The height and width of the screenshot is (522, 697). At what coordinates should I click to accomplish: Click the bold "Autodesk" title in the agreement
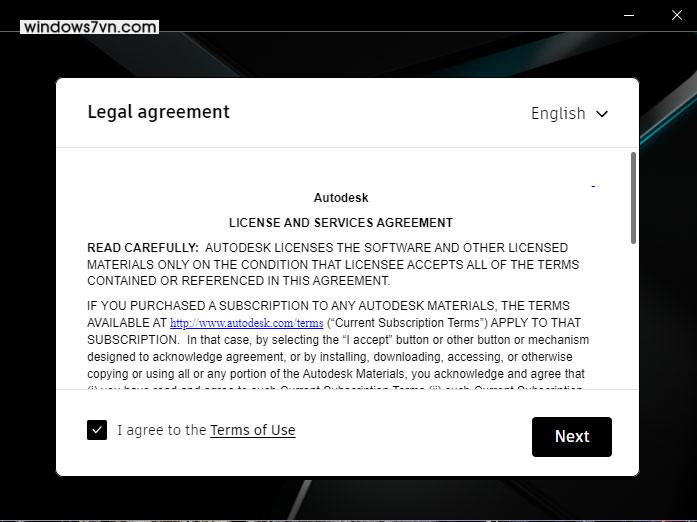[x=341, y=197]
